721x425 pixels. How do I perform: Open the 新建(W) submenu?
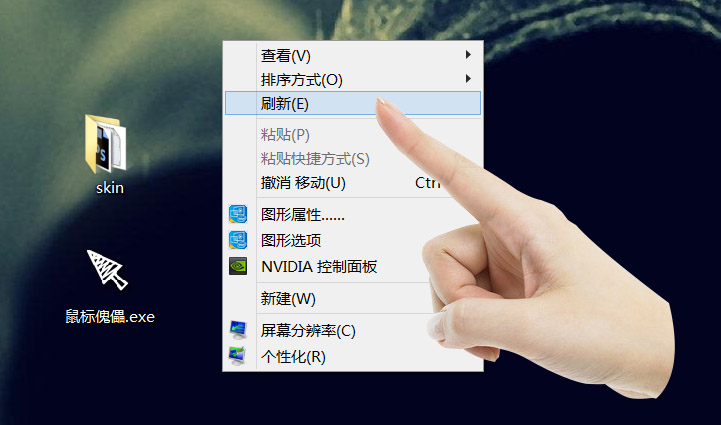coord(288,299)
